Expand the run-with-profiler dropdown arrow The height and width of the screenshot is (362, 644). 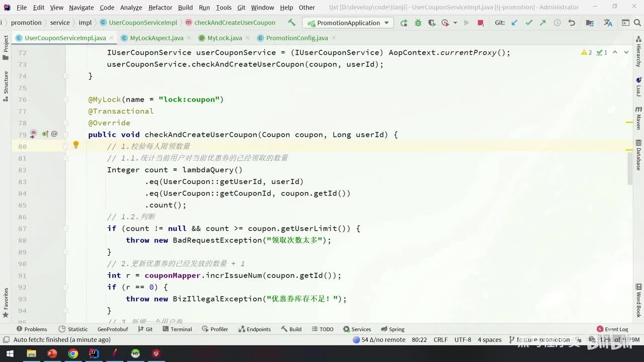click(x=455, y=23)
